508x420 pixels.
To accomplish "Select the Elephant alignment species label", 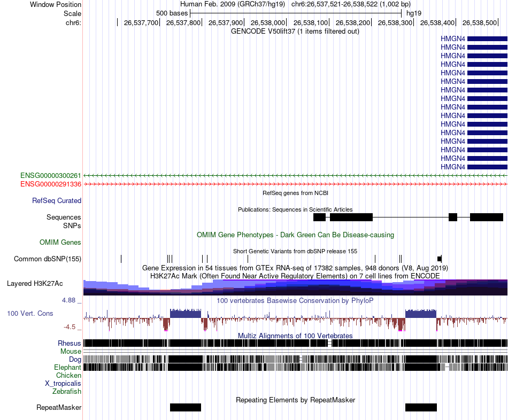I will click(x=67, y=367).
